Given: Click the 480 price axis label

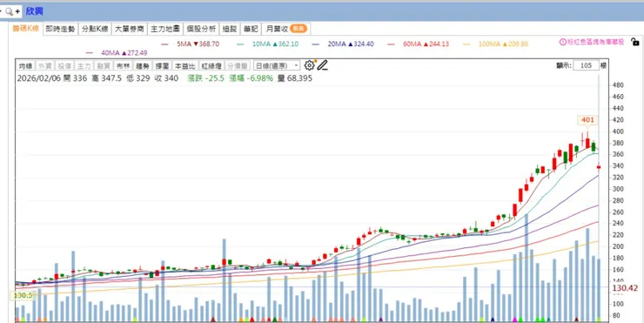Looking at the screenshot, I should [618, 85].
